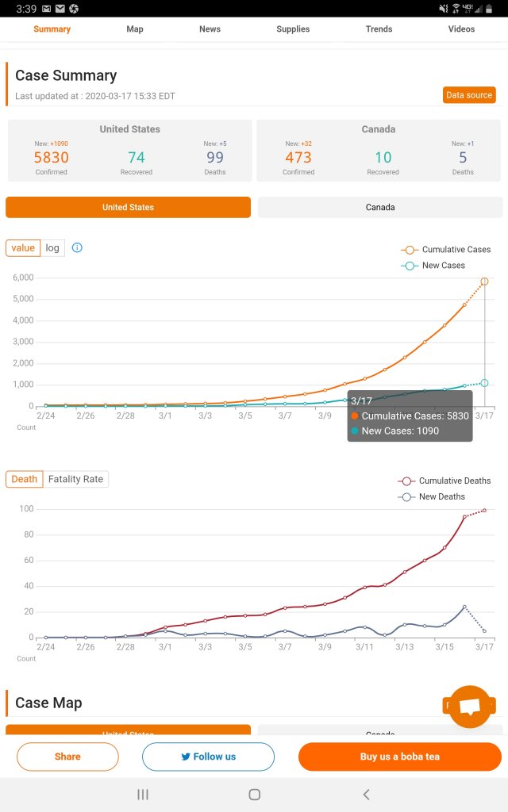Viewport: 508px width, 812px height.
Task: Select Canada chart region button
Action: (380, 207)
